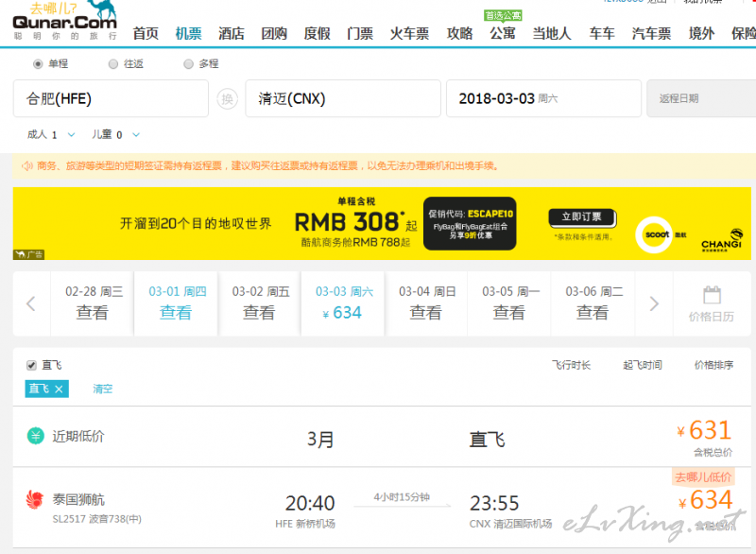Sort by 价格排序
The width and height of the screenshot is (756, 554).
tap(714, 366)
